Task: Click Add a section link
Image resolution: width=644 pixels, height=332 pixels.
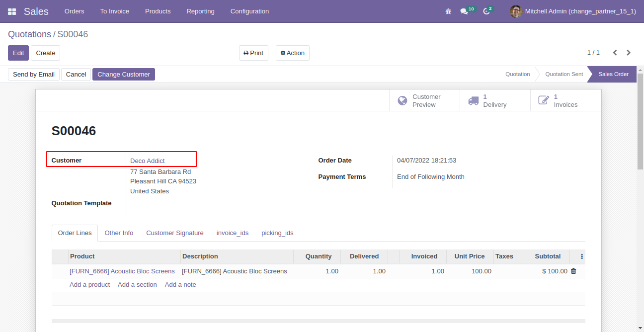Action: coord(137,285)
